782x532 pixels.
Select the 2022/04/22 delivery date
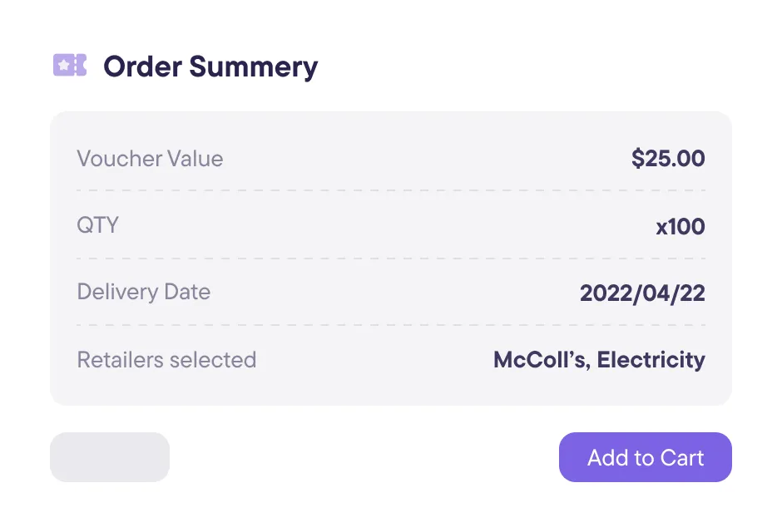pos(642,293)
